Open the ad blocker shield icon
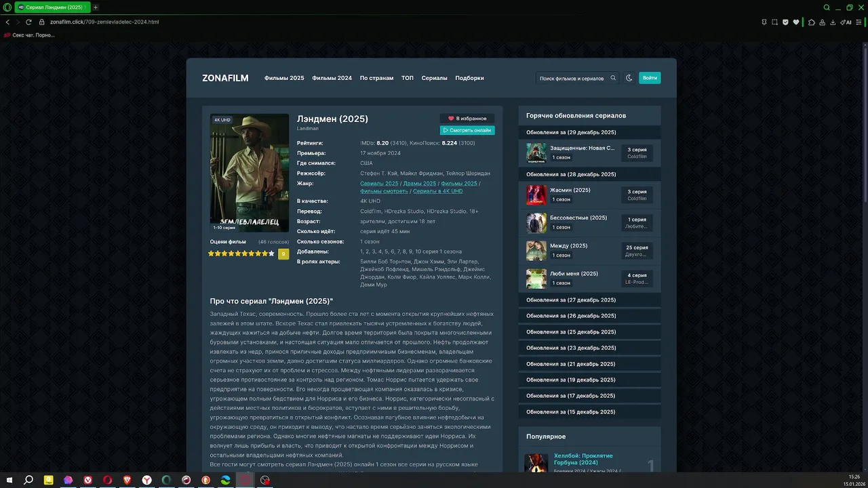Image resolution: width=868 pixels, height=488 pixels. tap(785, 22)
